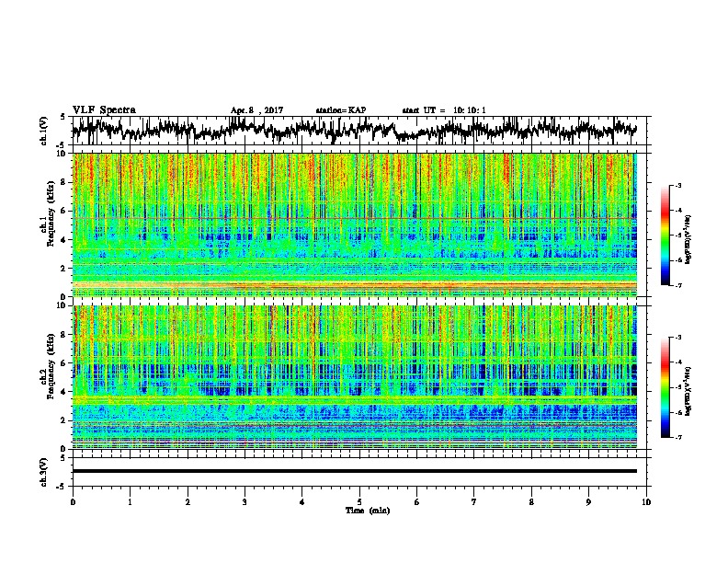Click the "Time (min)" axis title
This screenshot has height=563, width=728.
pos(368,511)
